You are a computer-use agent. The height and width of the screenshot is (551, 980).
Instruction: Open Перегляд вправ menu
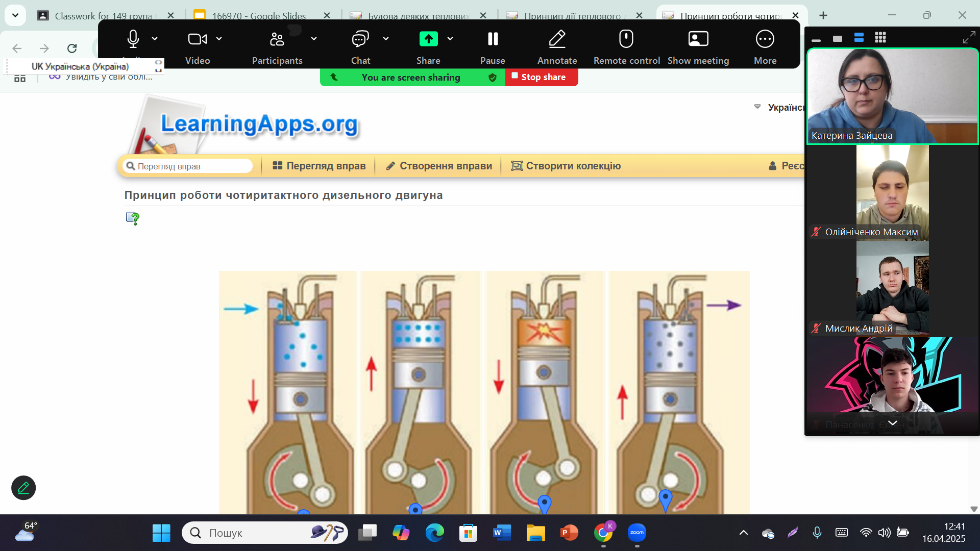click(319, 166)
